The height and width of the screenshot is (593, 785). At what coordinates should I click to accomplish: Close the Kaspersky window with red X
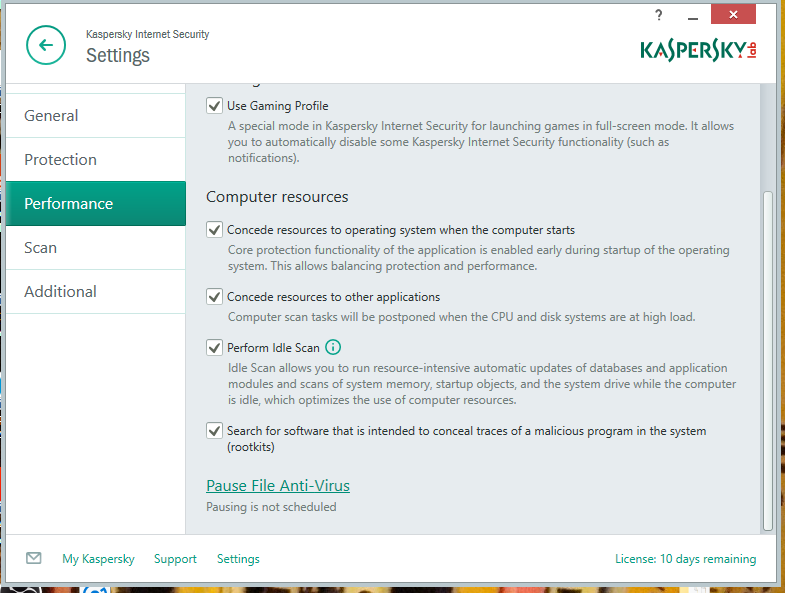click(x=733, y=15)
